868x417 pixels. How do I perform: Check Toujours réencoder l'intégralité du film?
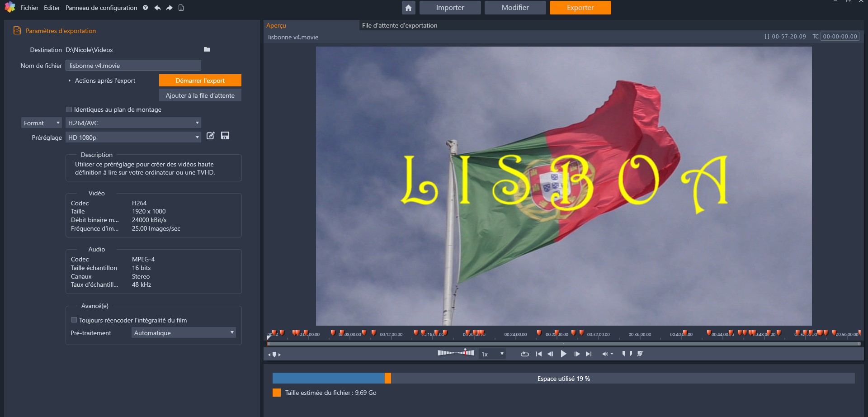74,320
